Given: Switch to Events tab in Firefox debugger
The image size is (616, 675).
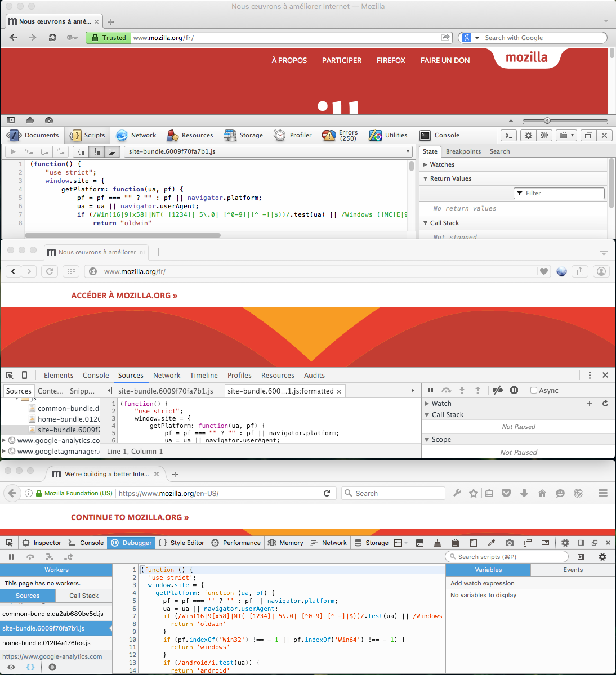Looking at the screenshot, I should click(573, 570).
